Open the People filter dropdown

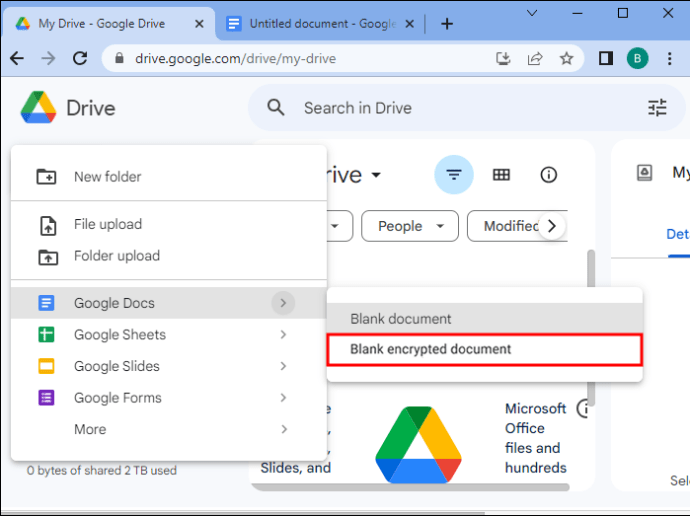coord(410,226)
